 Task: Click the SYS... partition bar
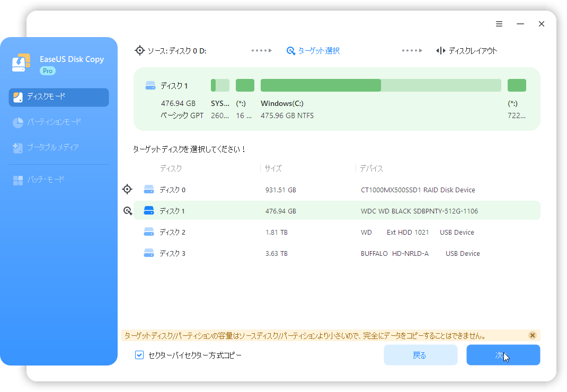[220, 85]
